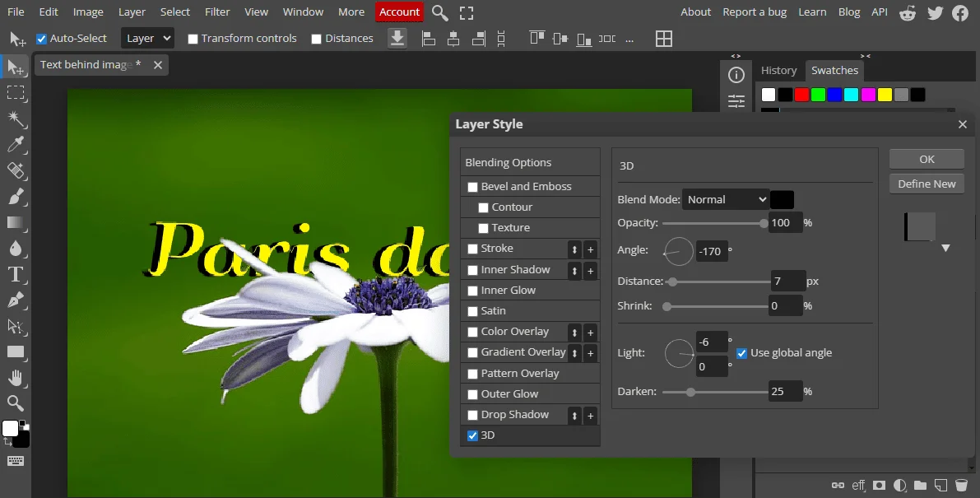Click the search magnifier icon in menu bar
The image size is (980, 498).
[440, 12]
